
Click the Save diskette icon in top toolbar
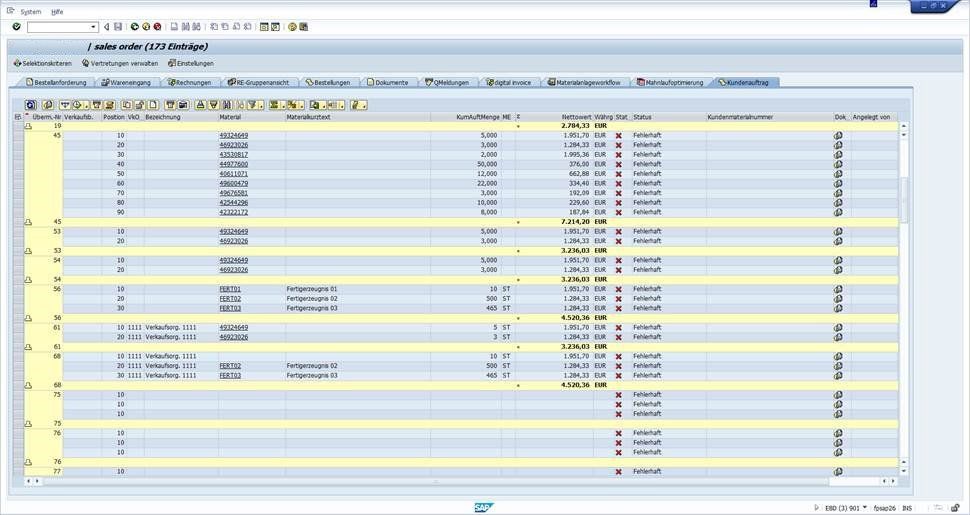118,27
